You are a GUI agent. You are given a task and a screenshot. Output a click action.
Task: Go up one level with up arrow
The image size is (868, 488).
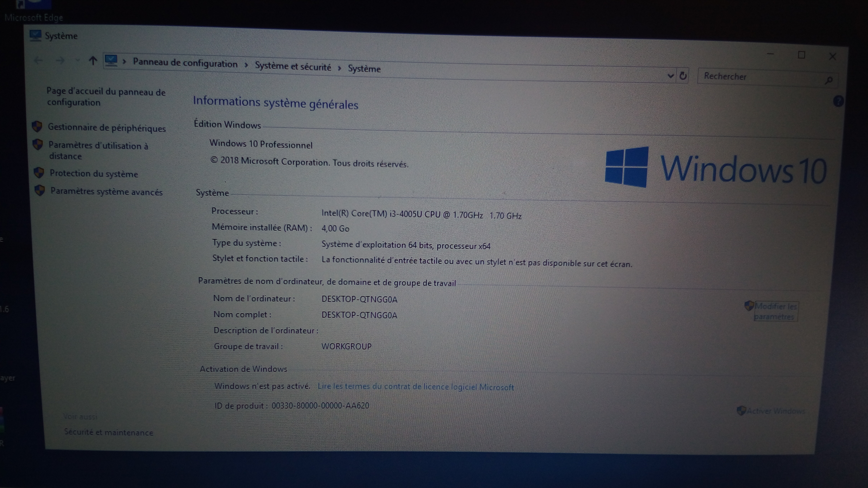93,61
